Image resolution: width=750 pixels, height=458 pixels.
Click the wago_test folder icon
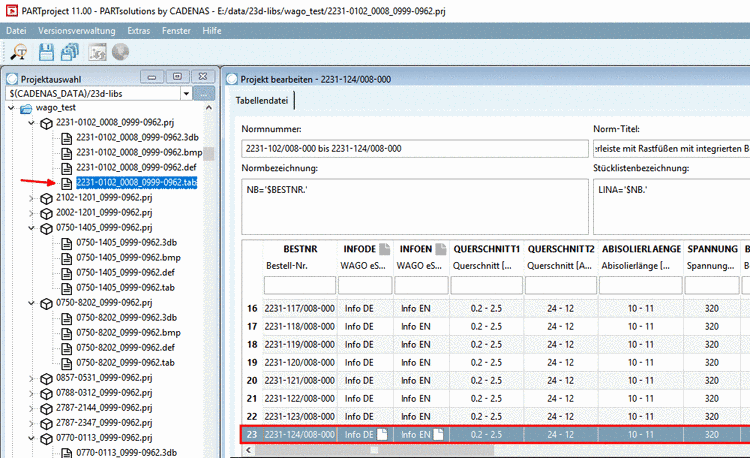pyautogui.click(x=26, y=108)
